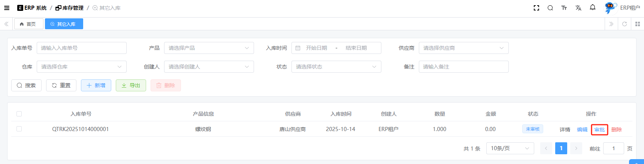The width and height of the screenshot is (644, 164).
Task: Click the refresh tab icon
Action: pos(624,24)
